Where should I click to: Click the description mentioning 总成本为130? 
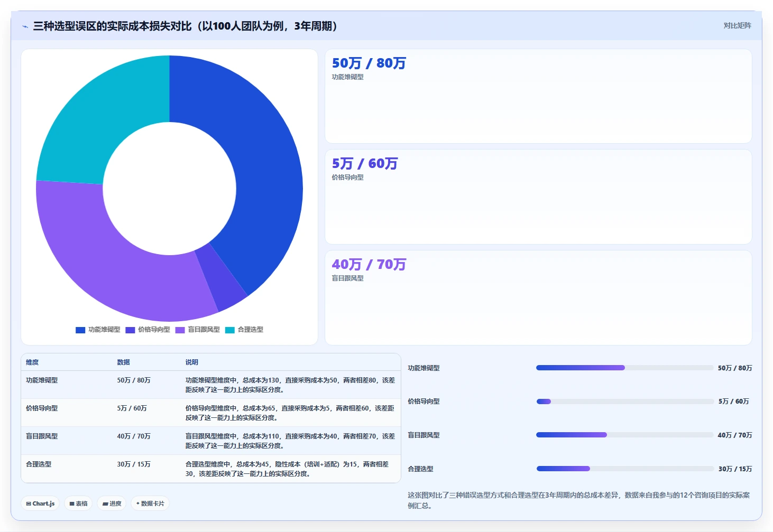[x=290, y=385]
